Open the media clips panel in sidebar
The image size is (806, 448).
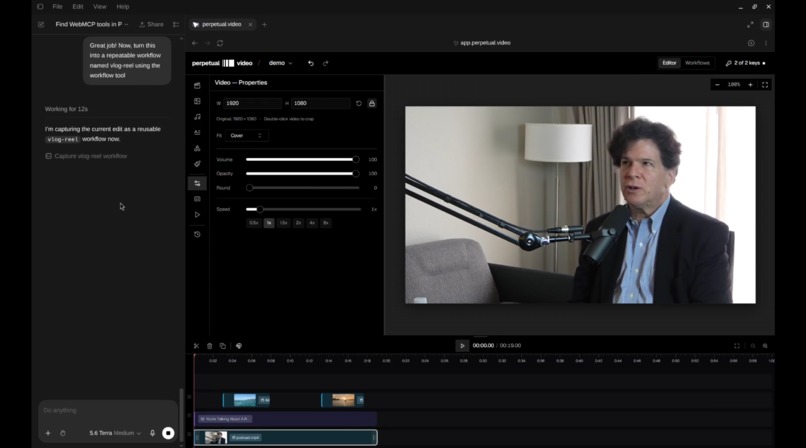coord(197,85)
